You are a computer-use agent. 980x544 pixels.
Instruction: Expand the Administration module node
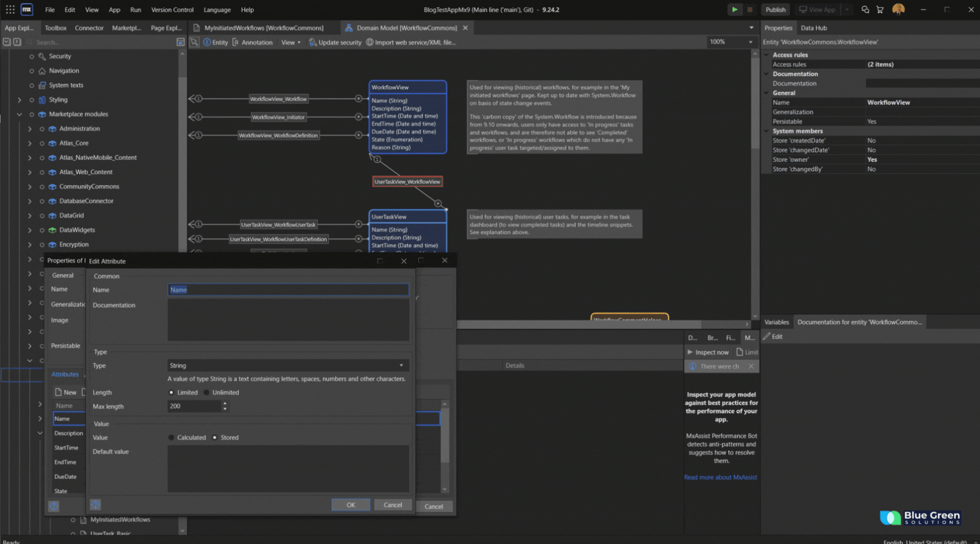click(x=30, y=129)
